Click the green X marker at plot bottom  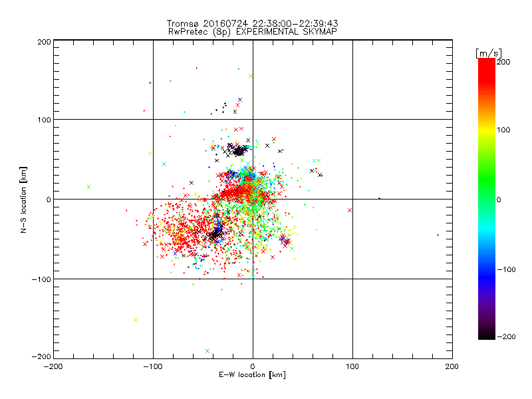(x=207, y=351)
